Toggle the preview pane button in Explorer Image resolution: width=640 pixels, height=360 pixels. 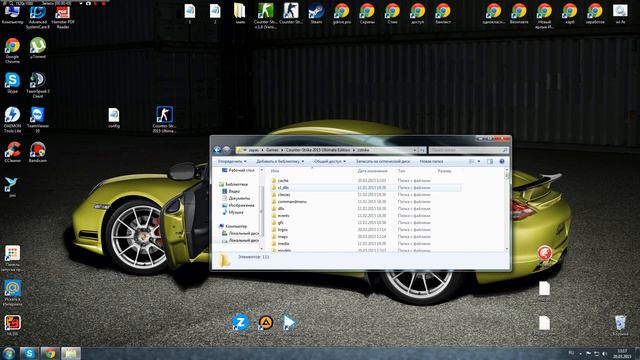[x=490, y=162]
